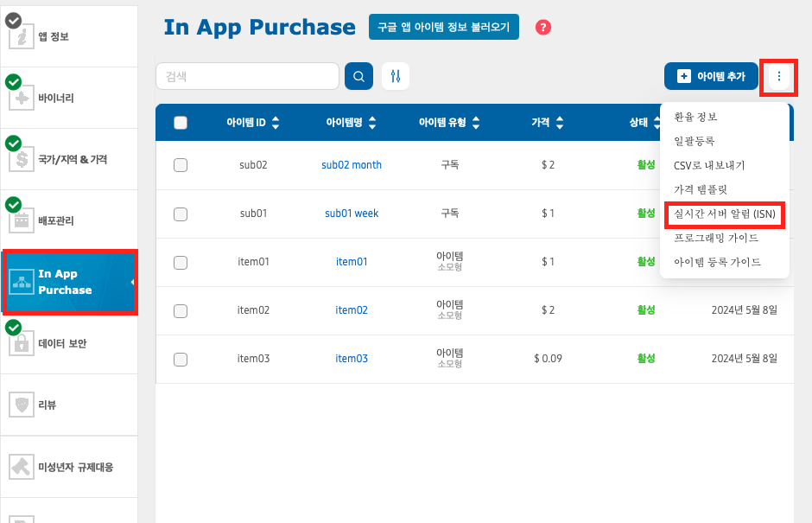812x523 pixels.
Task: Open the three-dot more options menu
Action: 779,77
